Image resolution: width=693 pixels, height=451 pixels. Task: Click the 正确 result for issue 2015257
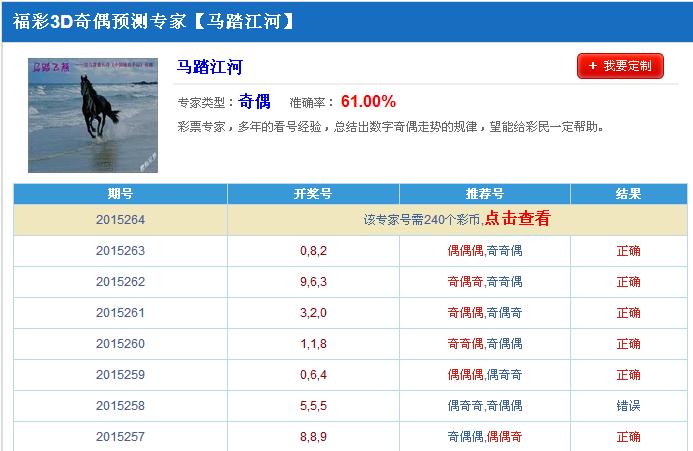pos(628,436)
